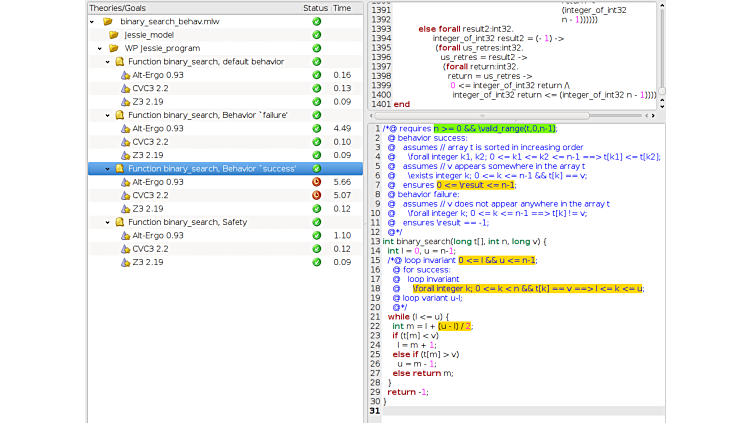Viewport: 752px width, 423px height.
Task: Click the prover icon for Alt-Ergo 0.93 under default behavior
Action: click(x=123, y=75)
